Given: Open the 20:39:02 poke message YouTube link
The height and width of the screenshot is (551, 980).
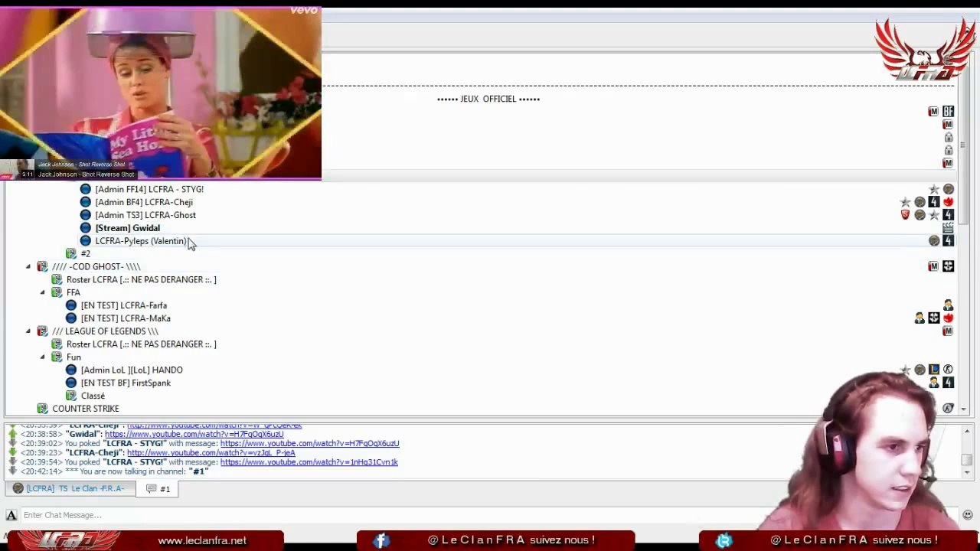Looking at the screenshot, I should tap(310, 444).
